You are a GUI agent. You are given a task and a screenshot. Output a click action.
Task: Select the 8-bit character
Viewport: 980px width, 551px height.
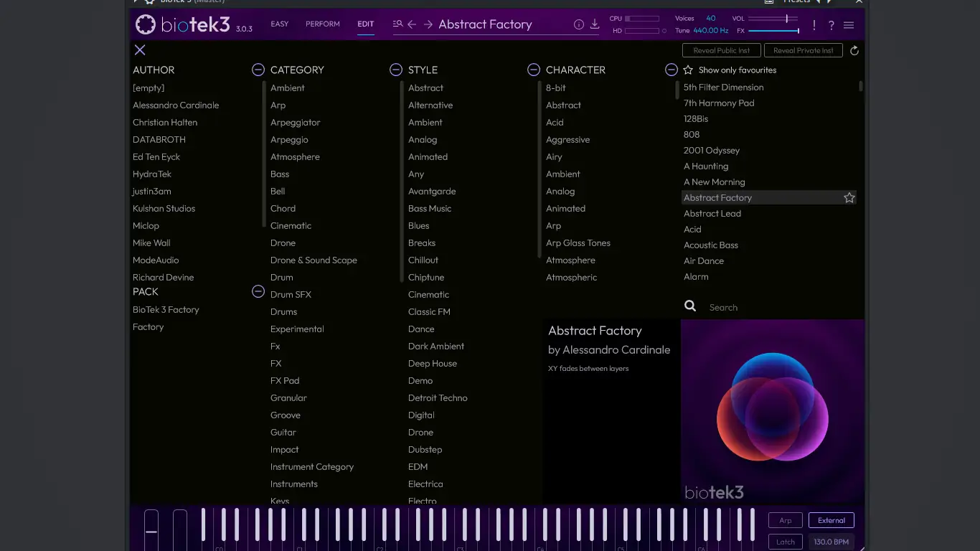tap(556, 88)
